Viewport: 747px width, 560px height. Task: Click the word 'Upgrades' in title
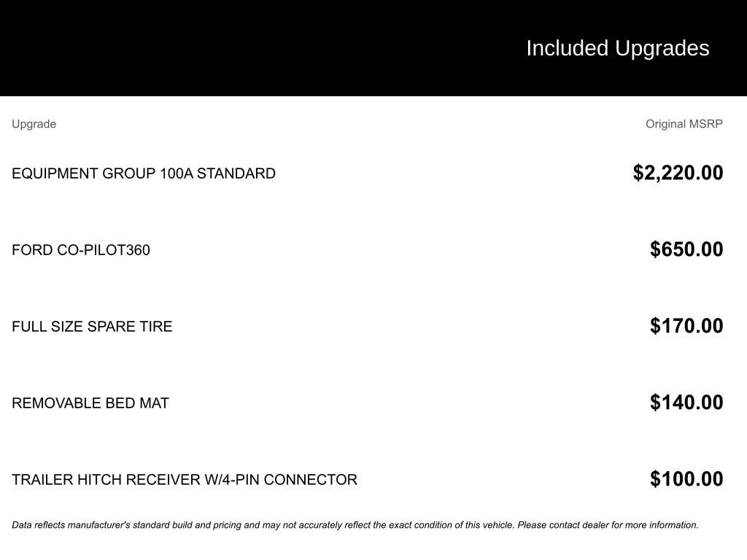(662, 49)
